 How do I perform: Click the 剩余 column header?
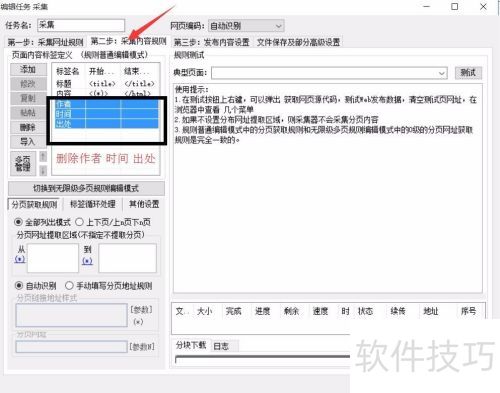click(291, 311)
